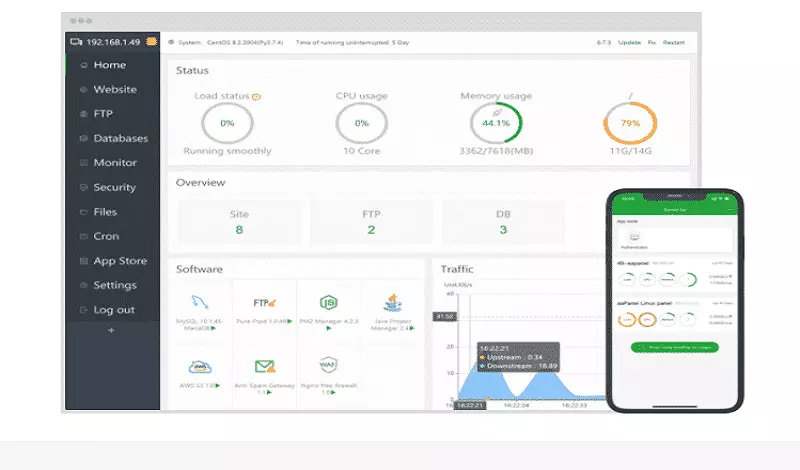Click the icon beside Databases
The height and width of the screenshot is (470, 800).
pyautogui.click(x=84, y=138)
